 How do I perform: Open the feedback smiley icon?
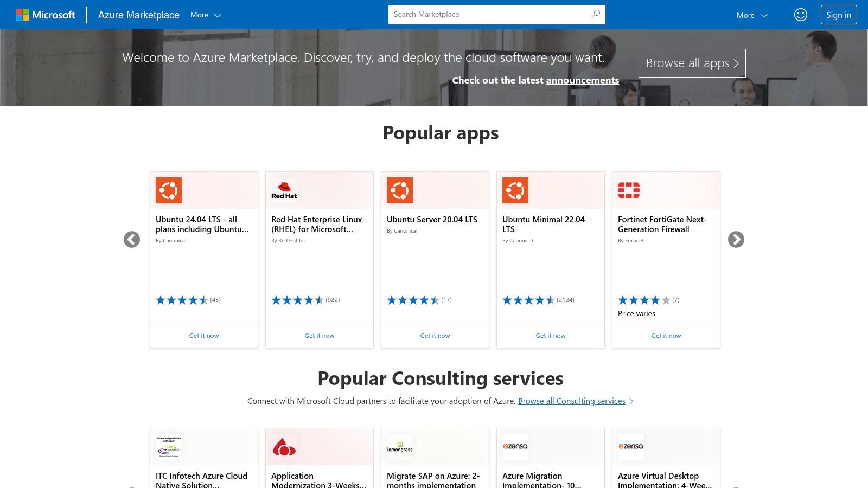click(801, 15)
